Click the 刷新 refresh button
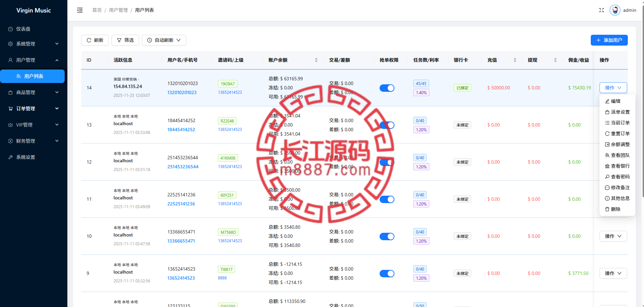Image resolution: width=644 pixels, height=307 pixels. click(95, 40)
